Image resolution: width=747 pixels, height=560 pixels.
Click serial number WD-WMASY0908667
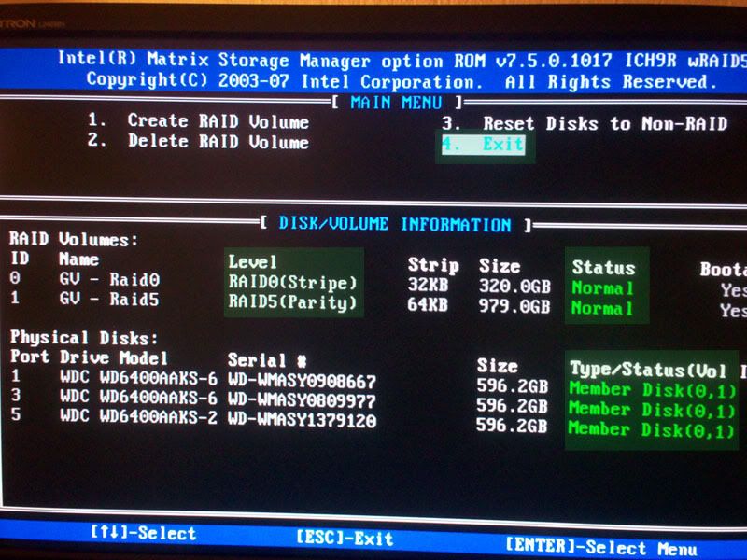tap(302, 381)
